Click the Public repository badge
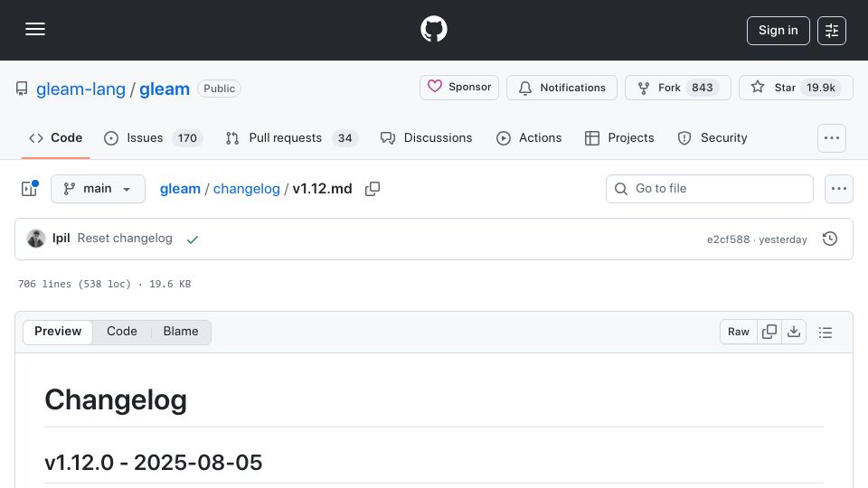This screenshot has width=868, height=488. [x=219, y=89]
